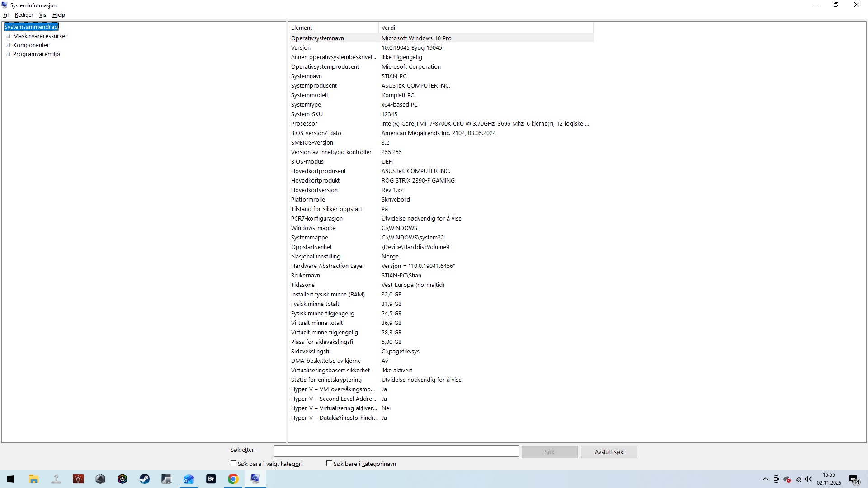Open the Vis menu
The width and height of the screenshot is (868, 488).
[x=42, y=15]
